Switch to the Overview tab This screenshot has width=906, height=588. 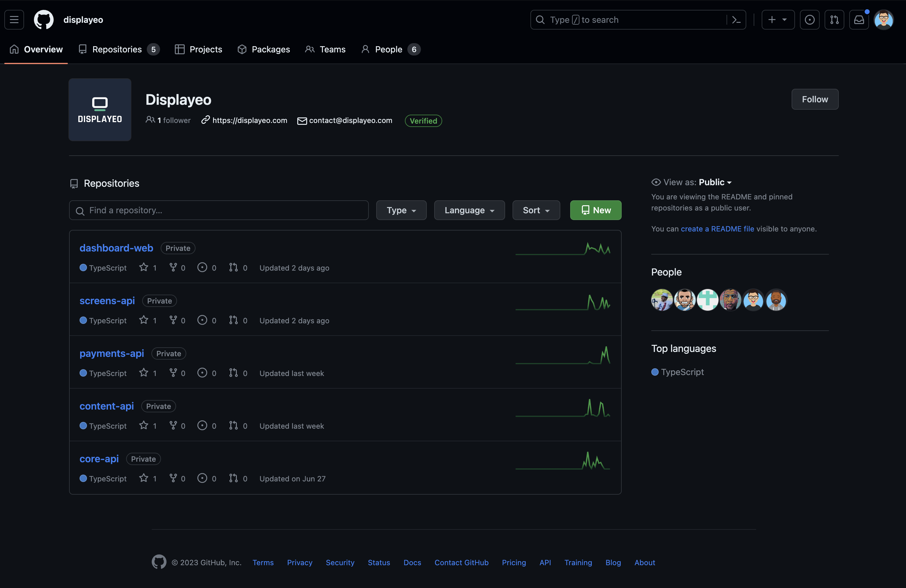(36, 49)
